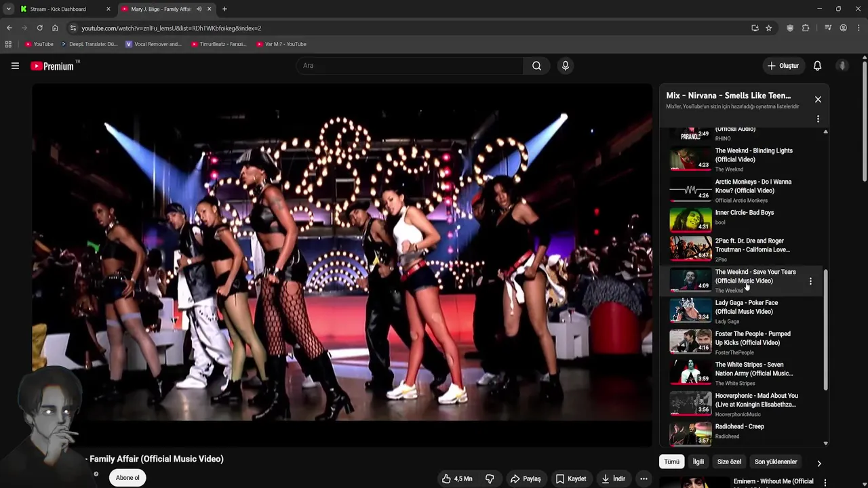Viewport: 868px width, 488px height.
Task: Open the Vocal Remover bookmark
Action: click(153, 44)
